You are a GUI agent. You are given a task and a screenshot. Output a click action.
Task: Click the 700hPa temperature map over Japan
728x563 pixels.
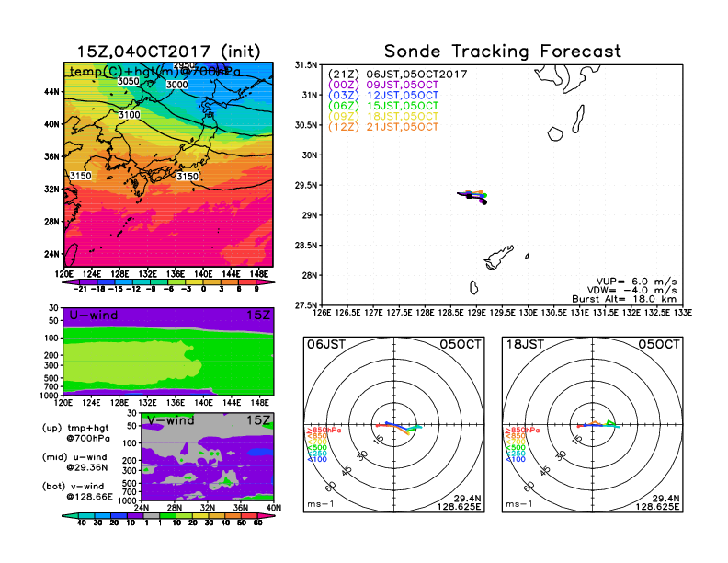tap(168, 164)
